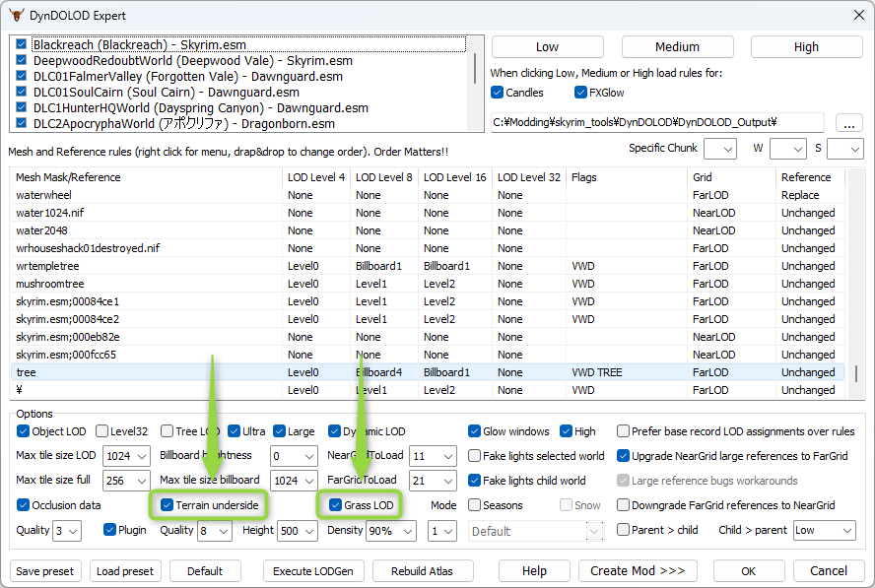Select the wrhouseshack01destroyed.nif rule row
This screenshot has height=588, width=875.
[x=428, y=248]
